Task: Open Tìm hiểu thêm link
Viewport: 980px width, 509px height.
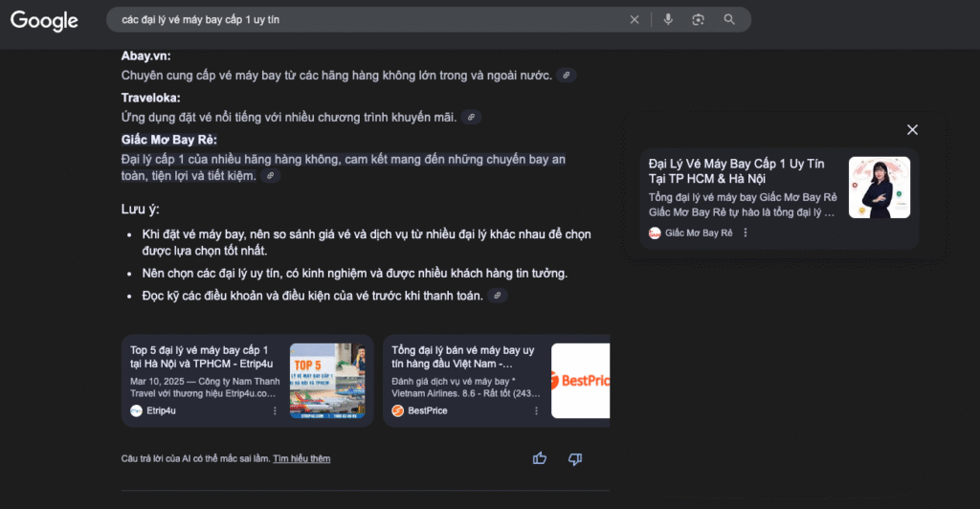Action: click(x=301, y=459)
